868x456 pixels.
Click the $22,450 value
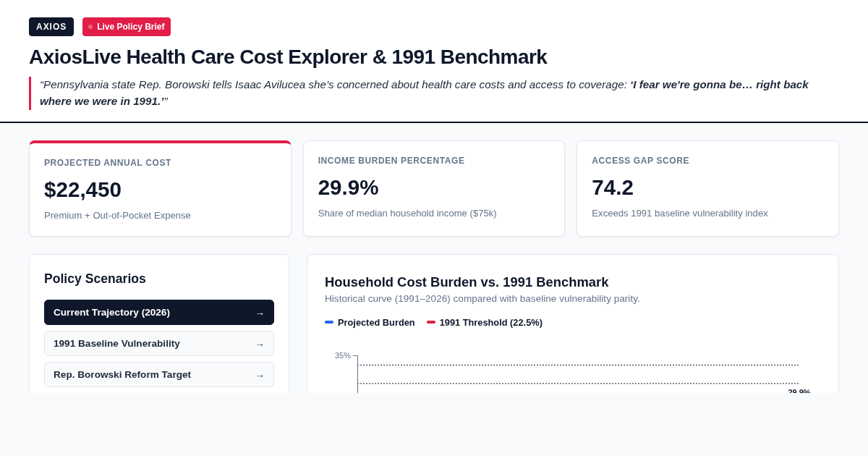pos(82,190)
